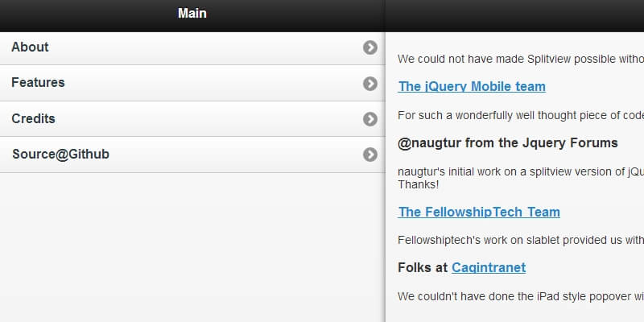Image resolution: width=644 pixels, height=322 pixels.
Task: Click the 'We couldn't have done the iPad' paragraph
Action: pos(521,295)
